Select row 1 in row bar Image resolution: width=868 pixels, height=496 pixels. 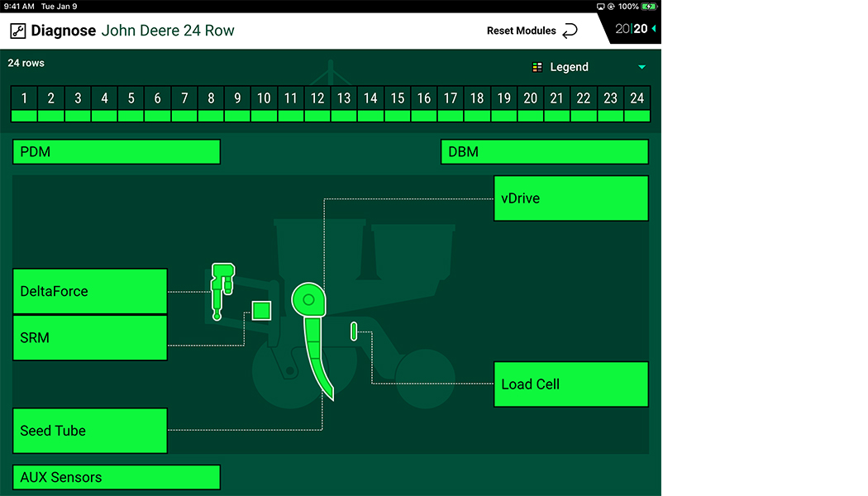(24, 104)
